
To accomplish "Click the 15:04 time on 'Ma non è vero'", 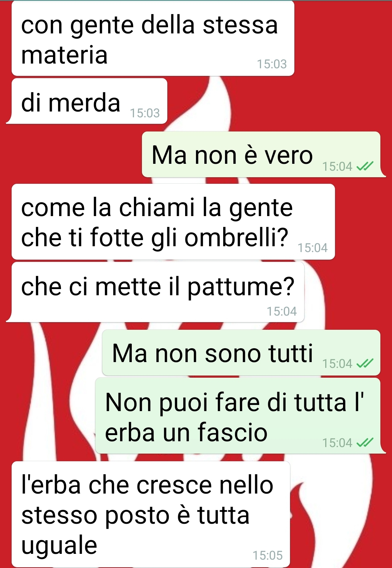I will pyautogui.click(x=337, y=166).
